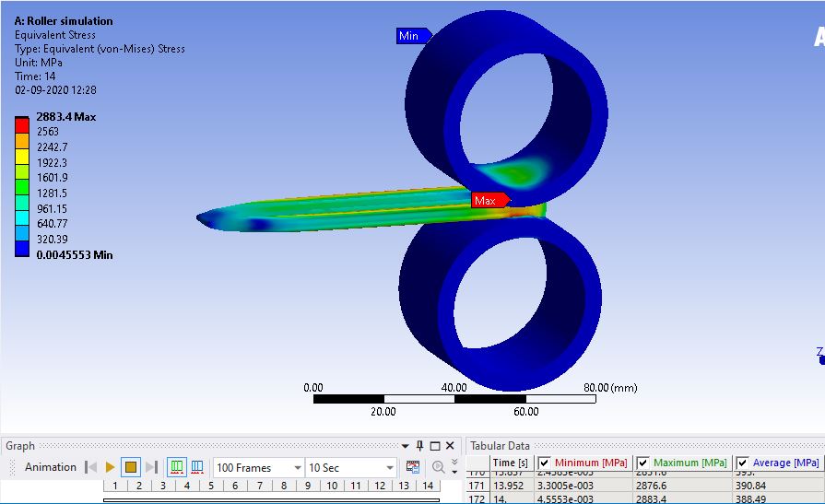The width and height of the screenshot is (825, 504).
Task: Click timeline marker 7 on the graph
Action: (x=259, y=486)
